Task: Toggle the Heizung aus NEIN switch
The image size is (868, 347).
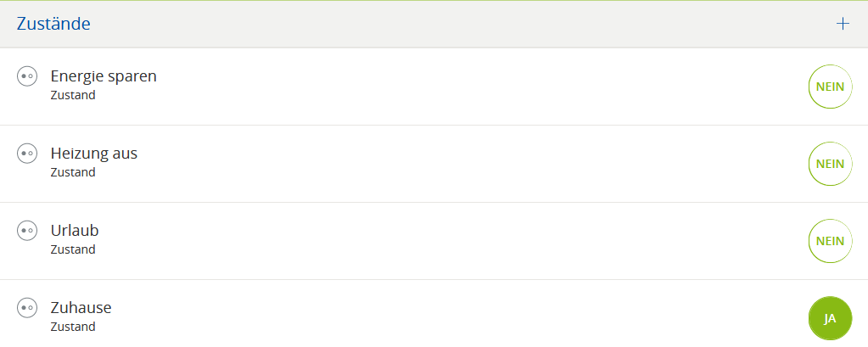Action: pyautogui.click(x=830, y=164)
